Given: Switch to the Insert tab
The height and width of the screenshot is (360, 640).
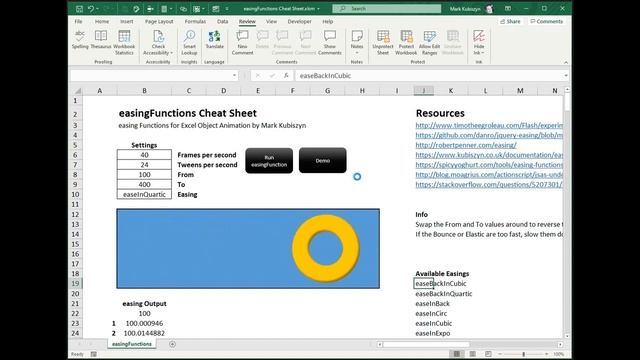Looking at the screenshot, I should pos(127,21).
